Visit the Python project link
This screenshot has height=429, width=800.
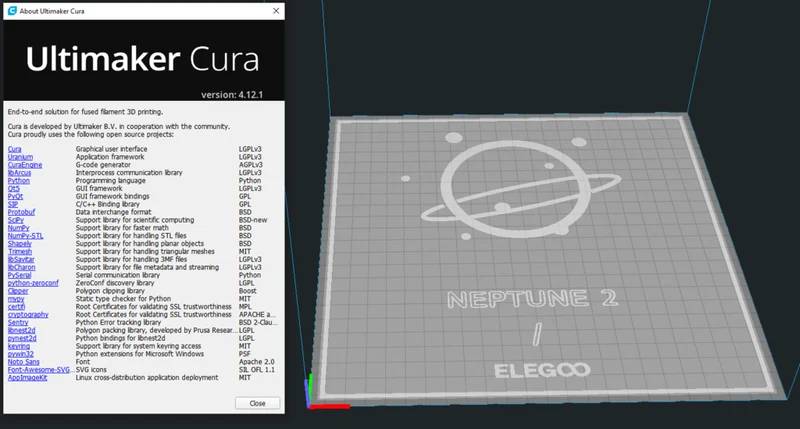click(19, 181)
